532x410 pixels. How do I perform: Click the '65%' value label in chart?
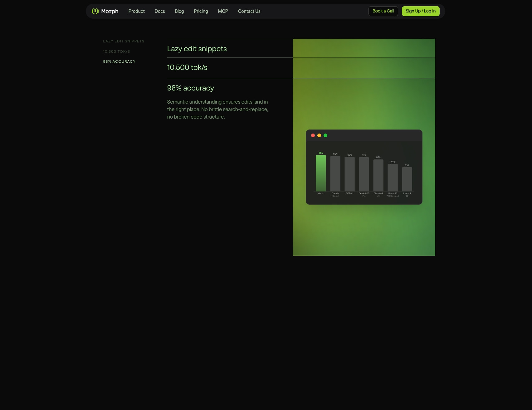(407, 165)
